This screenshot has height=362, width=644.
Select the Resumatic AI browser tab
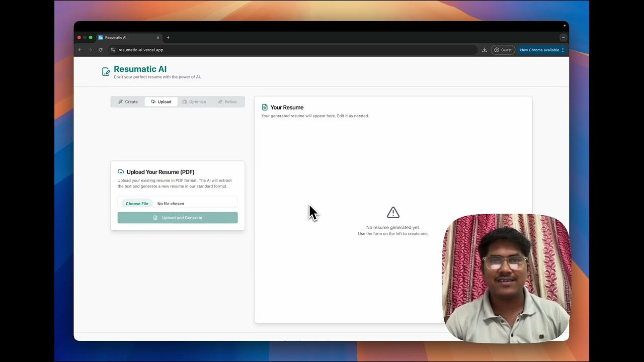(129, 37)
